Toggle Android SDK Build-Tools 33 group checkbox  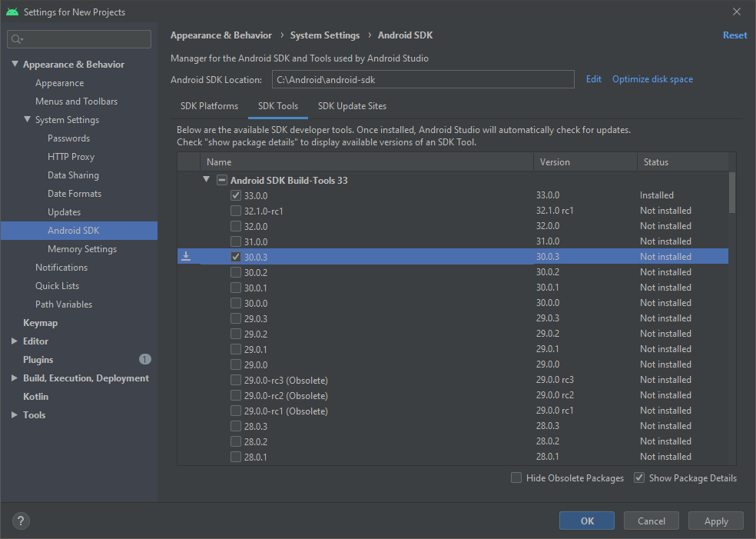[x=221, y=180]
